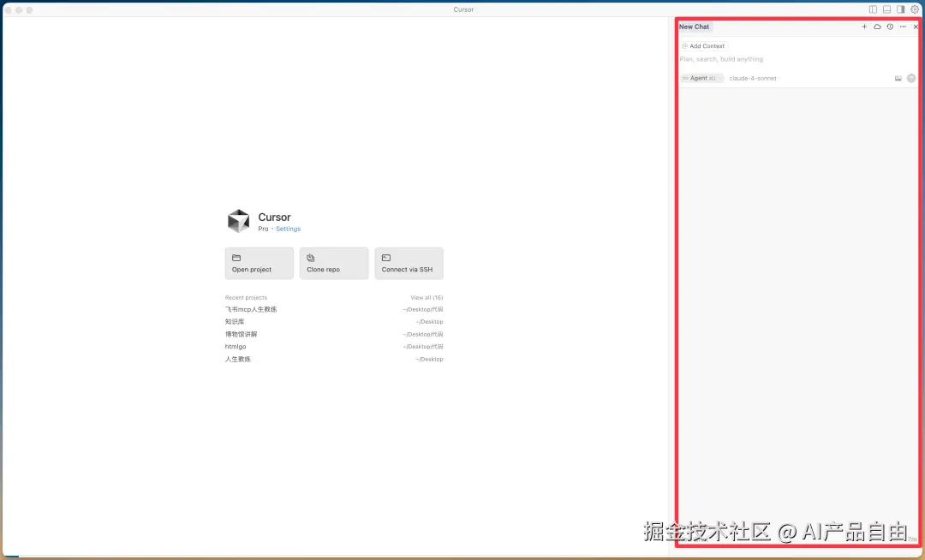This screenshot has height=560, width=925.
Task: Open recent project 博物馆讲解
Action: click(334, 334)
